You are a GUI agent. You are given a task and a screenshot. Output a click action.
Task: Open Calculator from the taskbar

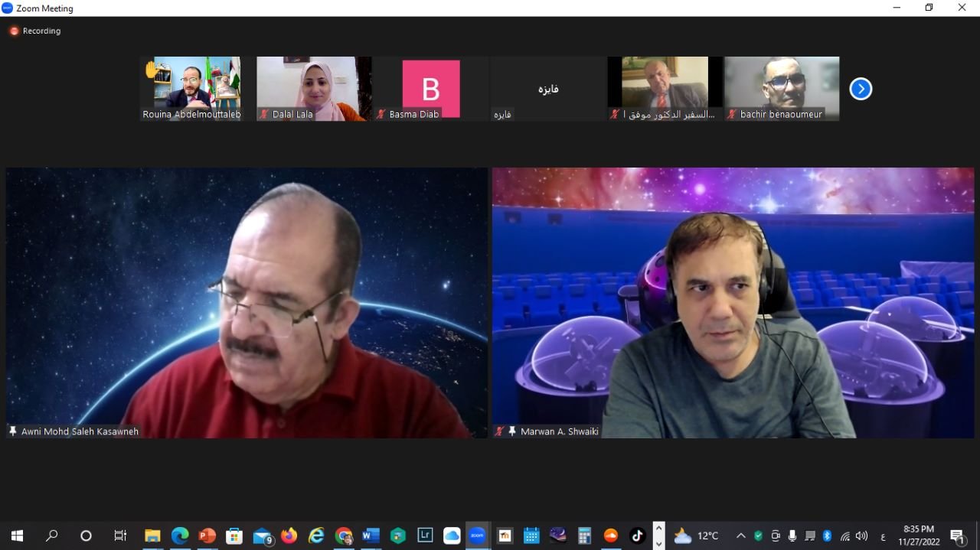pyautogui.click(x=585, y=535)
